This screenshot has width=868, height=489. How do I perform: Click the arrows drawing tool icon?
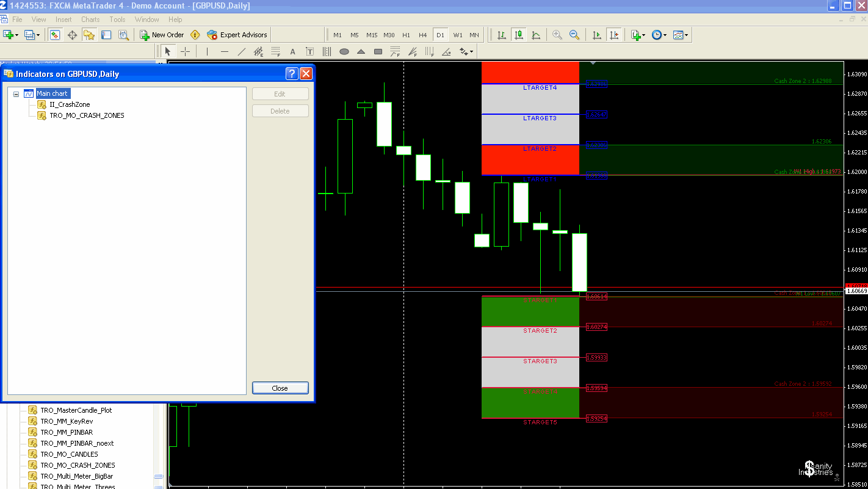(x=464, y=52)
